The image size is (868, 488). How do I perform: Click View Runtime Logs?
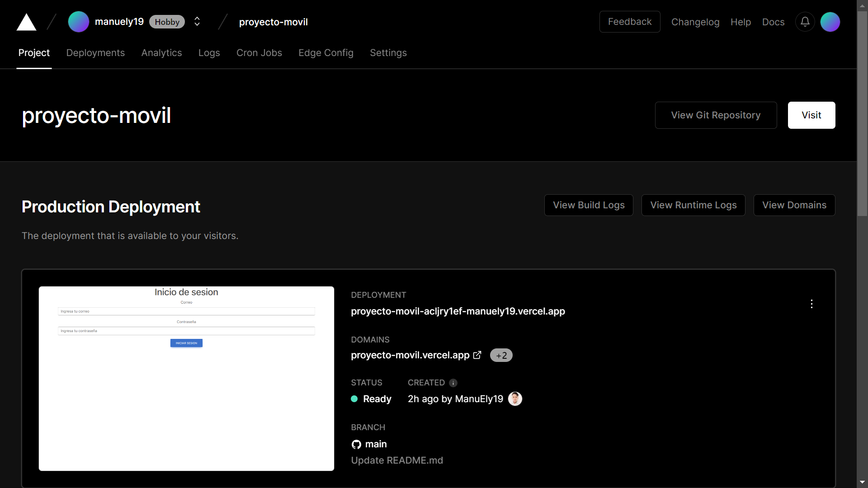[693, 205]
